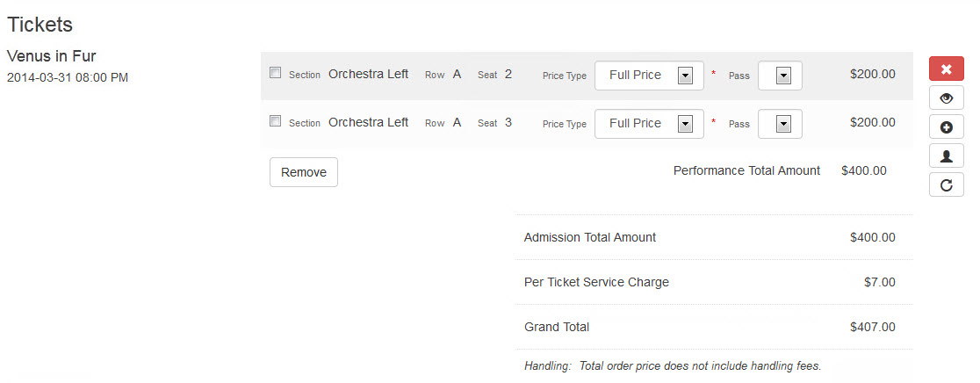
Task: Click the Grand Total amount $407.00
Action: coord(873,327)
